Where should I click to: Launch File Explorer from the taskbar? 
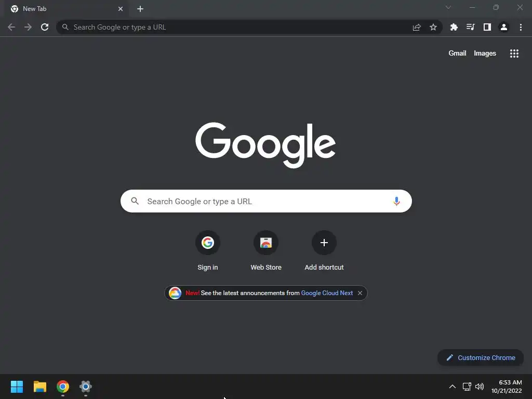tap(39, 387)
